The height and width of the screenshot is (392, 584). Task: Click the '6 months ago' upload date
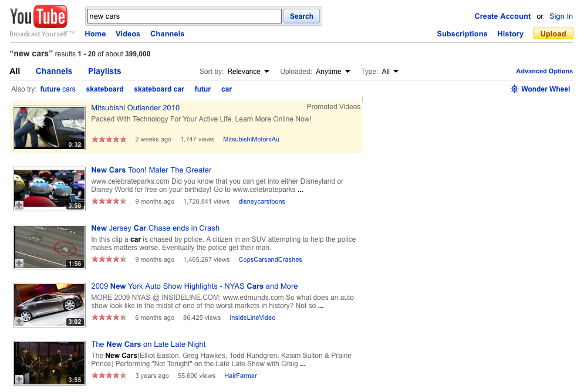[x=154, y=317]
